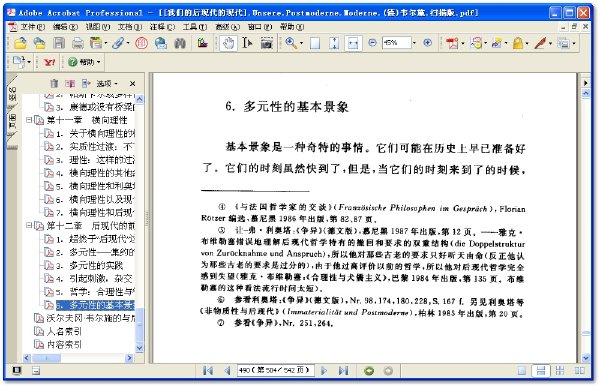Select the Snapshot camera tool
The height and width of the screenshot is (387, 600).
[x=266, y=43]
